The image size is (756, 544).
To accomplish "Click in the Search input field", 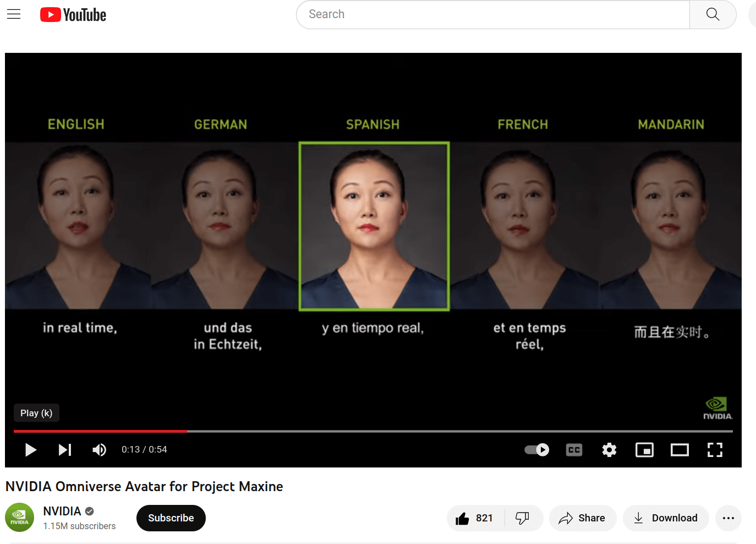I will pyautogui.click(x=492, y=14).
